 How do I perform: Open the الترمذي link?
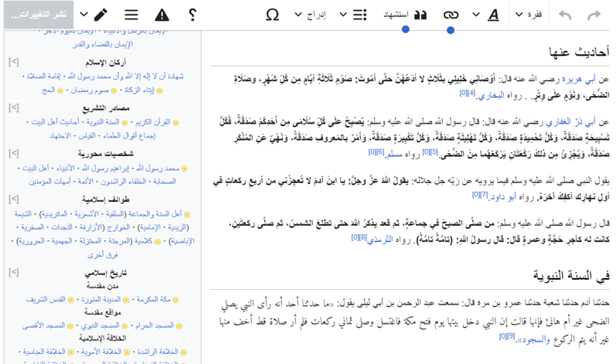(380, 240)
